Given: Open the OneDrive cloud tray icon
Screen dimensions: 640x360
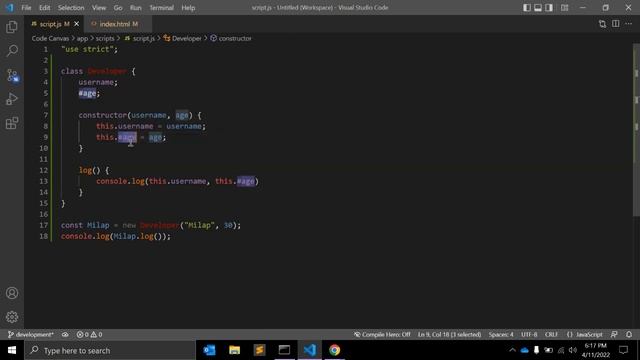Looking at the screenshot, I should pos(524,350).
